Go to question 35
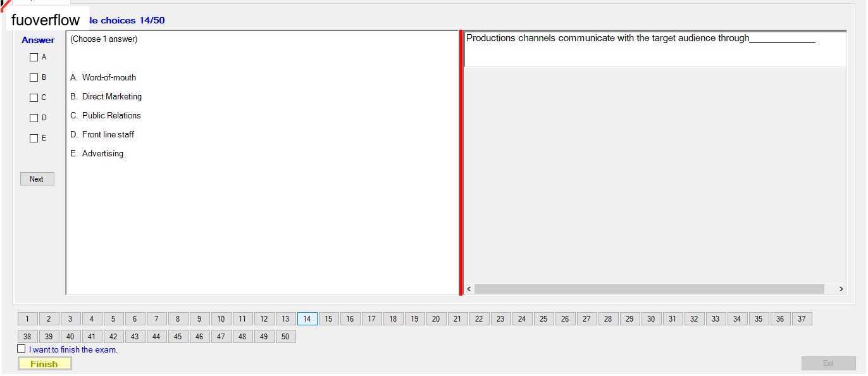Screen dimensions: 868x376 click(759, 319)
